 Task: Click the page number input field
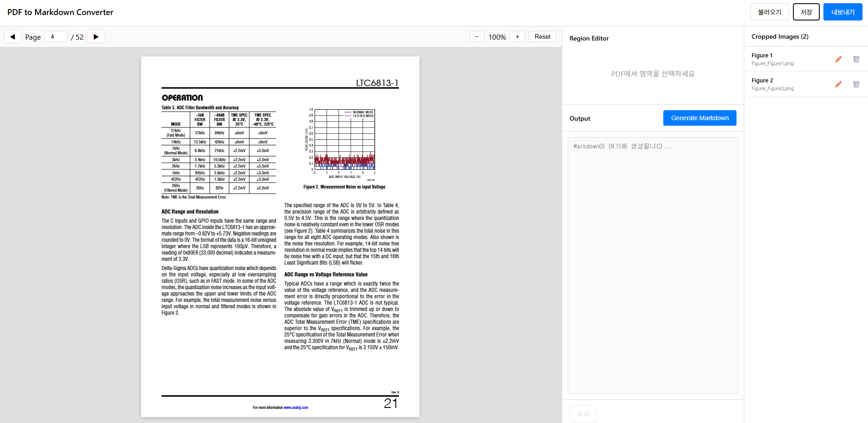click(x=56, y=37)
